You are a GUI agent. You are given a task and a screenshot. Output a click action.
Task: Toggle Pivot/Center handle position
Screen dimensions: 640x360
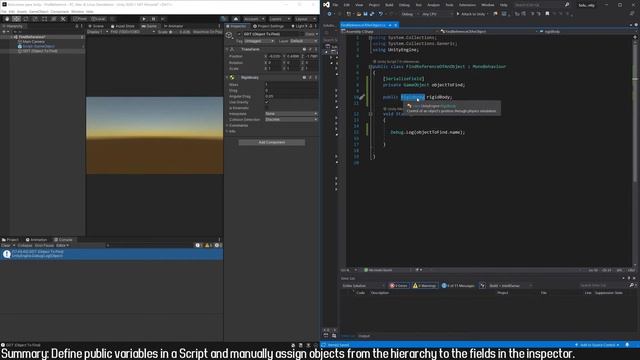click(80, 19)
